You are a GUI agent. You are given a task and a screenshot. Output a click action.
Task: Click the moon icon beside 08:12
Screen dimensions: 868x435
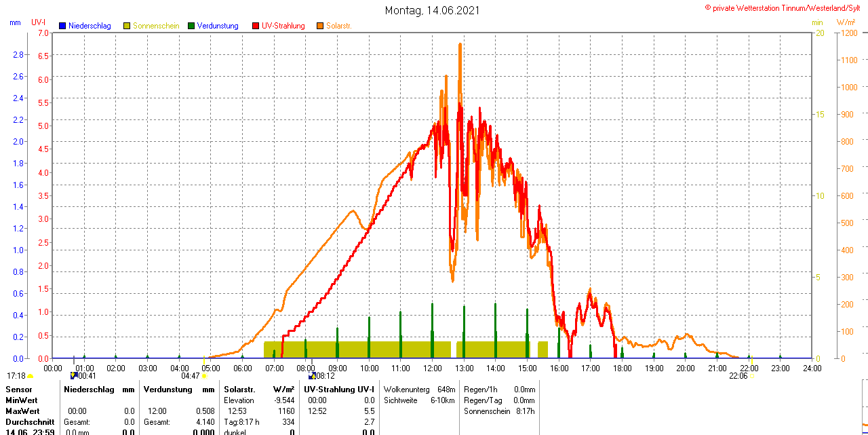click(312, 375)
